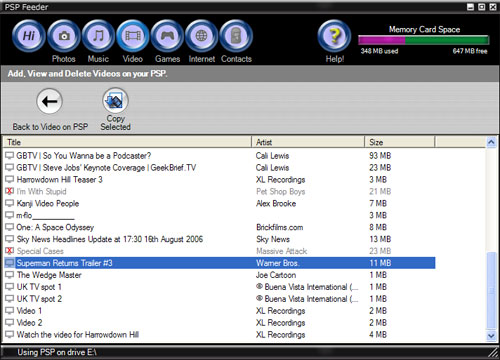Click '647 MB free' label
The height and width of the screenshot is (360, 500).
click(470, 51)
